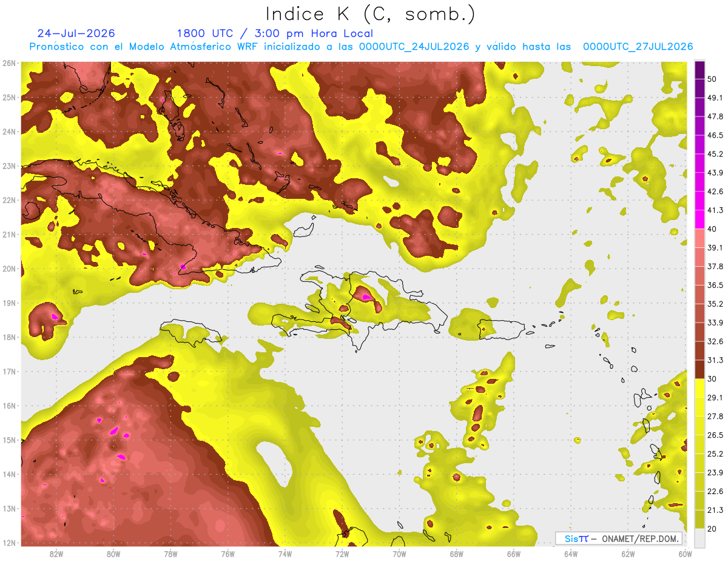Click the valid-until time '0000UTC_27JUL2026'
This screenshot has width=728, height=562.
pos(638,47)
